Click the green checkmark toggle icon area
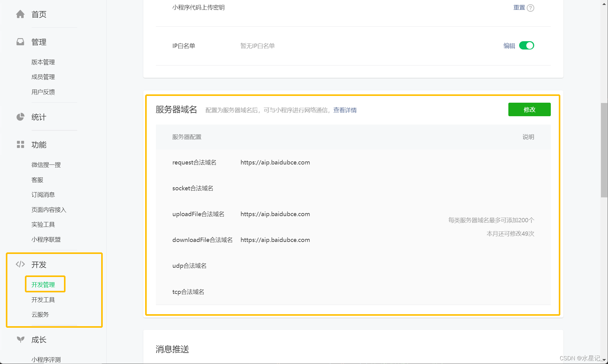Screen dimensions: 608x364 tap(527, 45)
